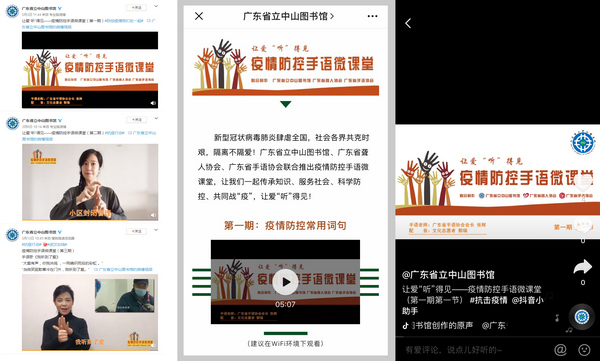600x361 pixels.
Task: Tap the hashtag link in the first Weibo post
Action: tap(124, 21)
